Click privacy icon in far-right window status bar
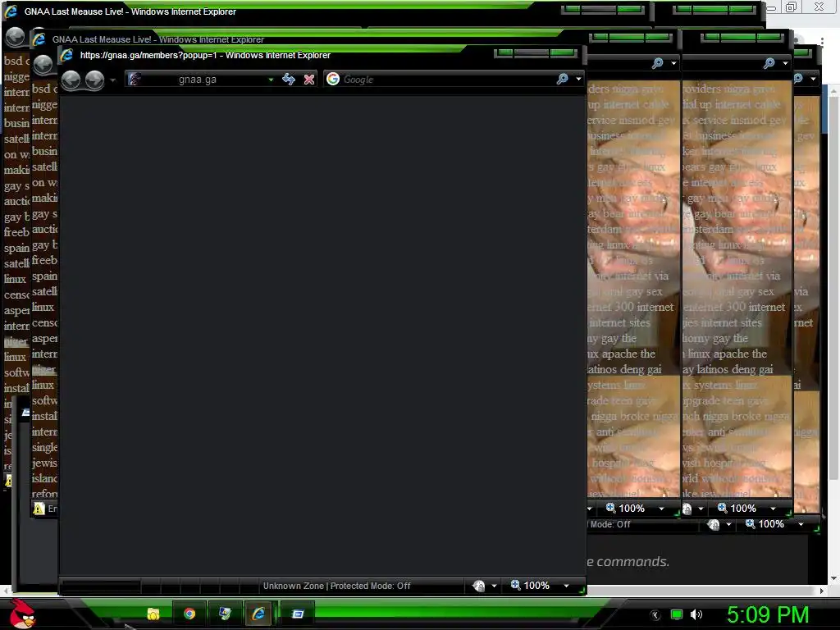 687,509
